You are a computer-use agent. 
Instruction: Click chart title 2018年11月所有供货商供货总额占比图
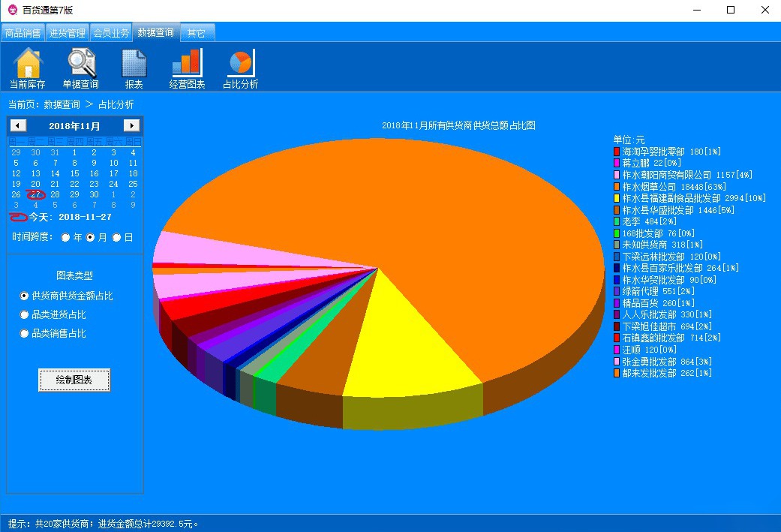pos(458,125)
